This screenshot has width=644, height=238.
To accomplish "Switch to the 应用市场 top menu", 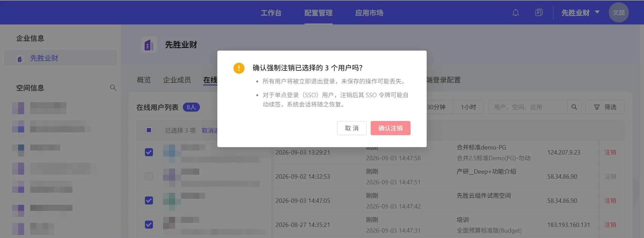I will [369, 13].
